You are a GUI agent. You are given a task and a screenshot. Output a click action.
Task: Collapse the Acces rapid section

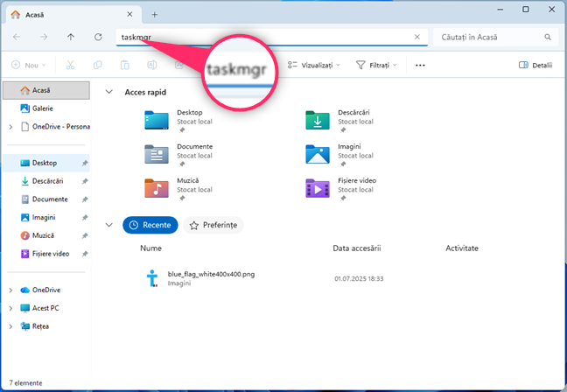click(108, 92)
